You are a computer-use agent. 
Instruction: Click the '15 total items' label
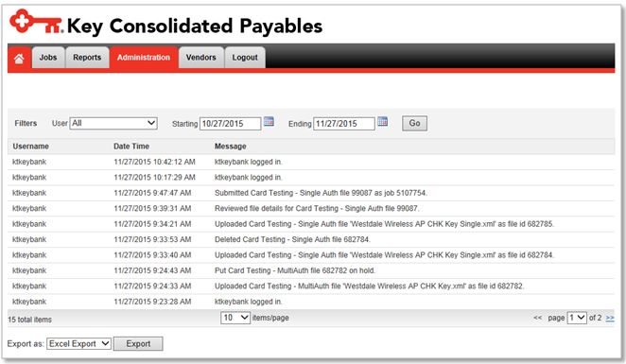point(29,320)
